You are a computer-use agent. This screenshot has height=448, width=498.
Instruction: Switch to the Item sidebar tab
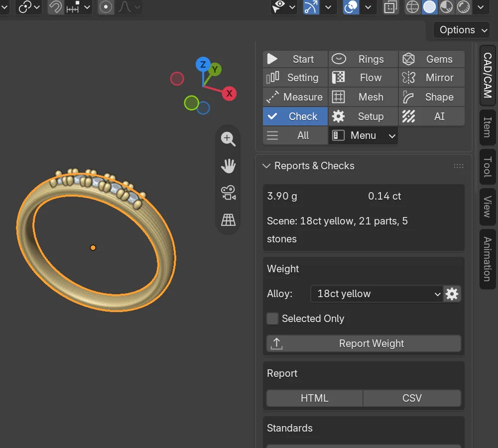[488, 127]
